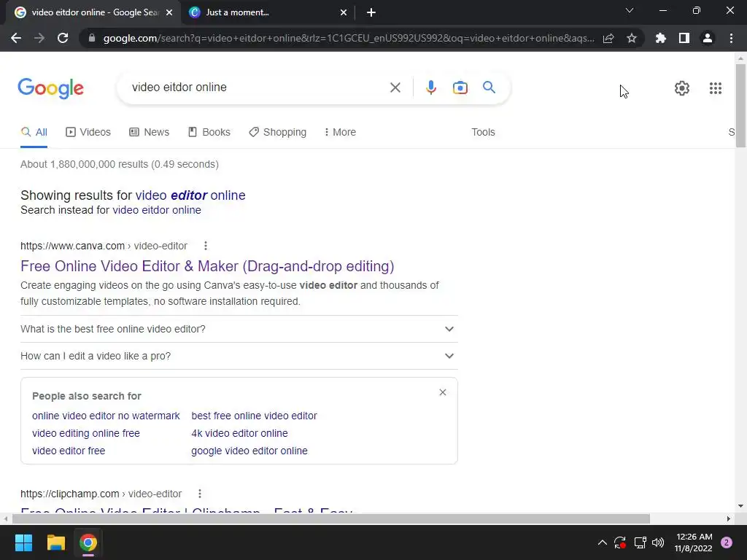Click the horizontal scrollbar thumb

click(330, 518)
